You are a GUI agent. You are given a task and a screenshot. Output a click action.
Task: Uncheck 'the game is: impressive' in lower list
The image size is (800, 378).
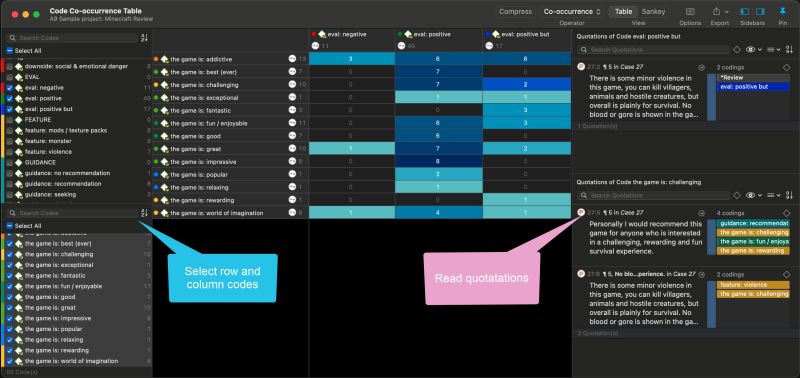coord(10,318)
